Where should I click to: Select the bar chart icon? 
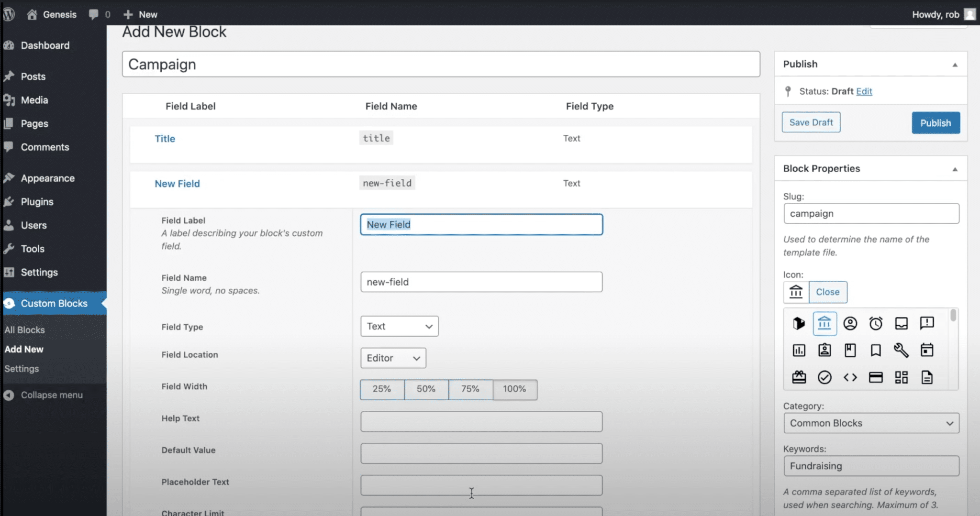[x=799, y=350]
